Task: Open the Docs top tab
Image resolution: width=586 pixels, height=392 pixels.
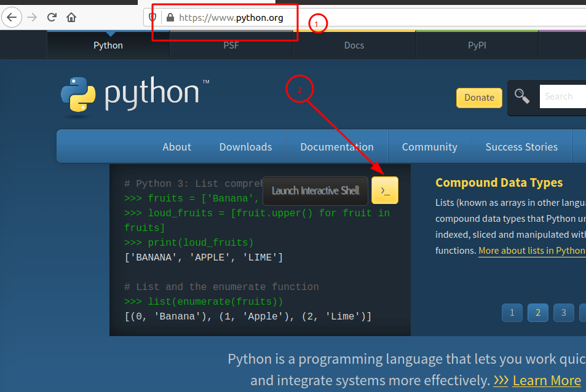Action: tap(354, 45)
